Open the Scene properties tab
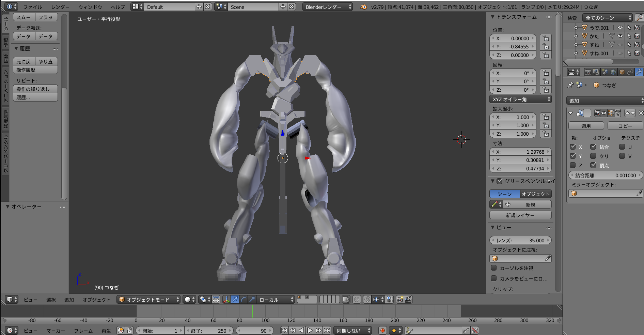This screenshot has width=644, height=335. tap(605, 72)
